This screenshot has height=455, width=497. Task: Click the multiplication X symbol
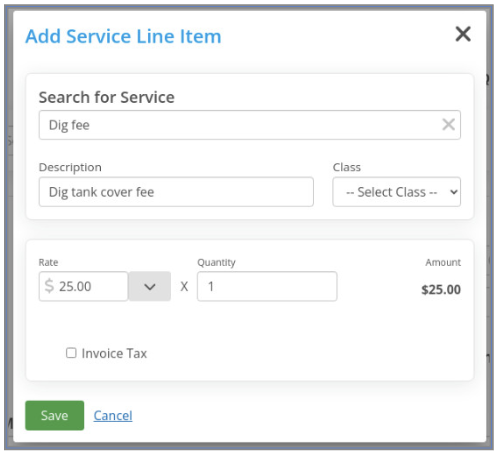point(184,286)
